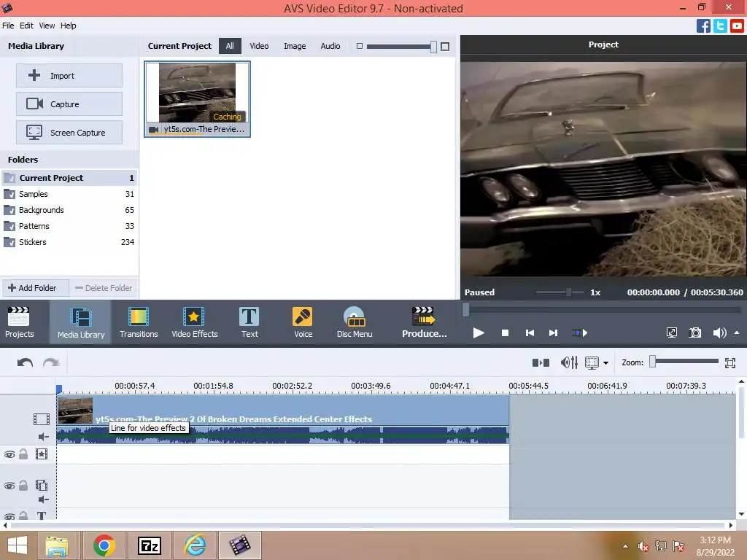Open the Voice recording tool
The image size is (747, 560).
[x=303, y=322]
